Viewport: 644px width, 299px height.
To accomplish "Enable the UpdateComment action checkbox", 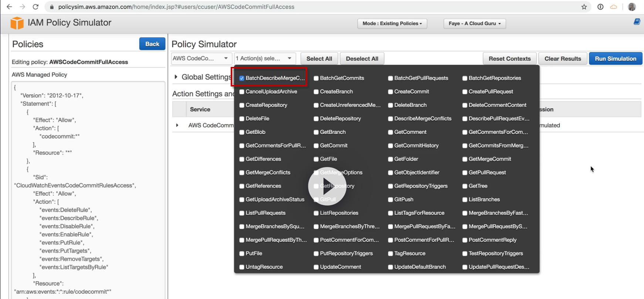I will 316,267.
